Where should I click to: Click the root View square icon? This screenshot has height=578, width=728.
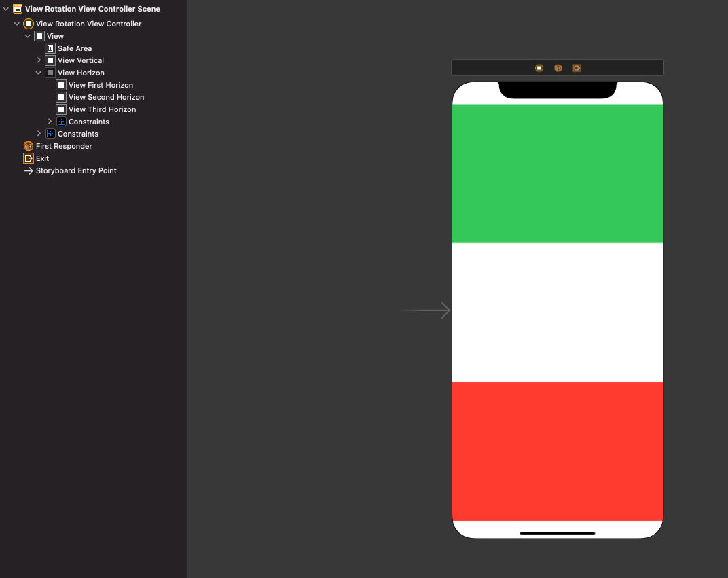39,36
